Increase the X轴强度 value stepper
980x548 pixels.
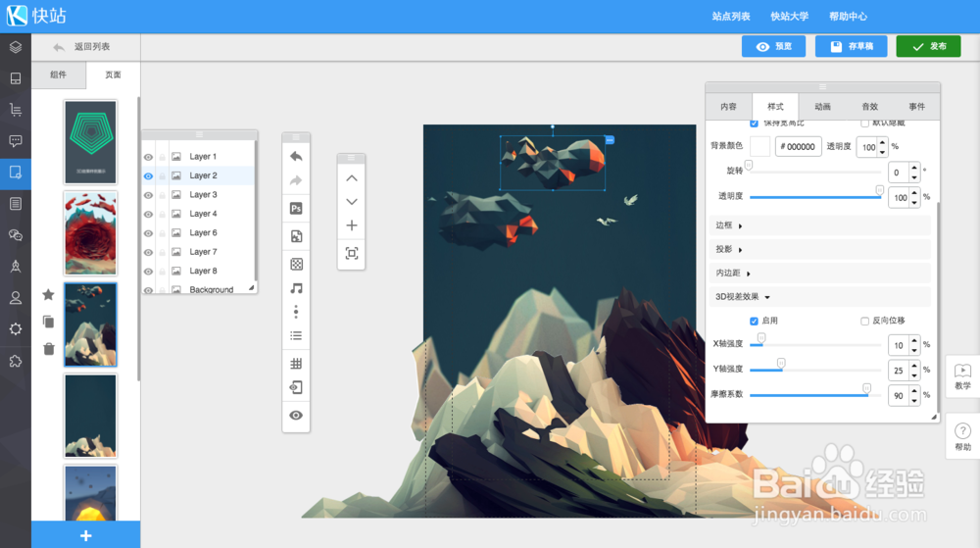pos(914,341)
